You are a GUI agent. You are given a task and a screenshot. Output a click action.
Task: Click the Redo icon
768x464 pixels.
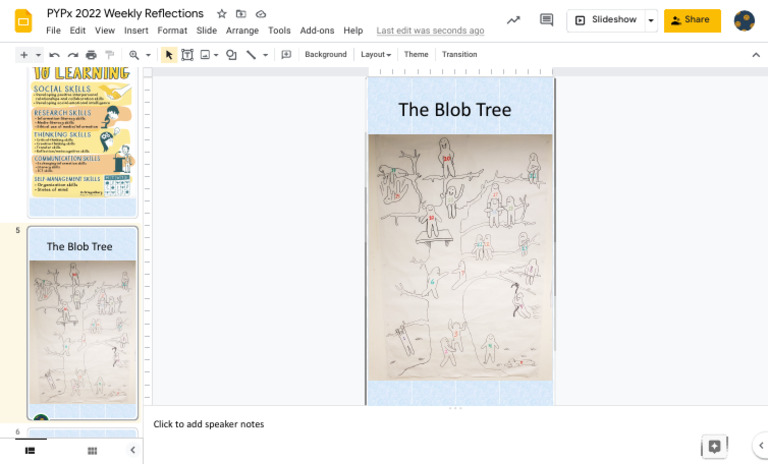(x=73, y=55)
